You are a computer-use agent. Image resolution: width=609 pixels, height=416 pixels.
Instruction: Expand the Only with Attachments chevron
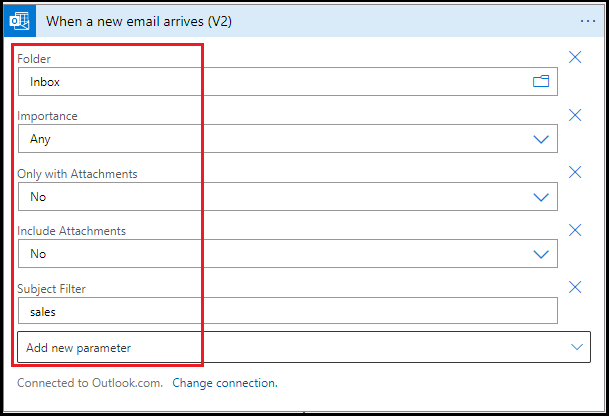[541, 197]
